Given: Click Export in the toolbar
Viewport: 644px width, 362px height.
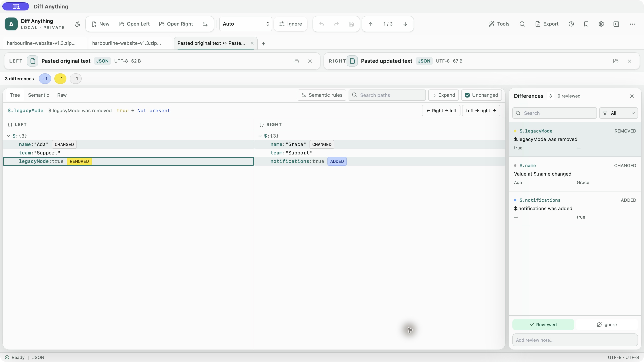Looking at the screenshot, I should tap(547, 24).
